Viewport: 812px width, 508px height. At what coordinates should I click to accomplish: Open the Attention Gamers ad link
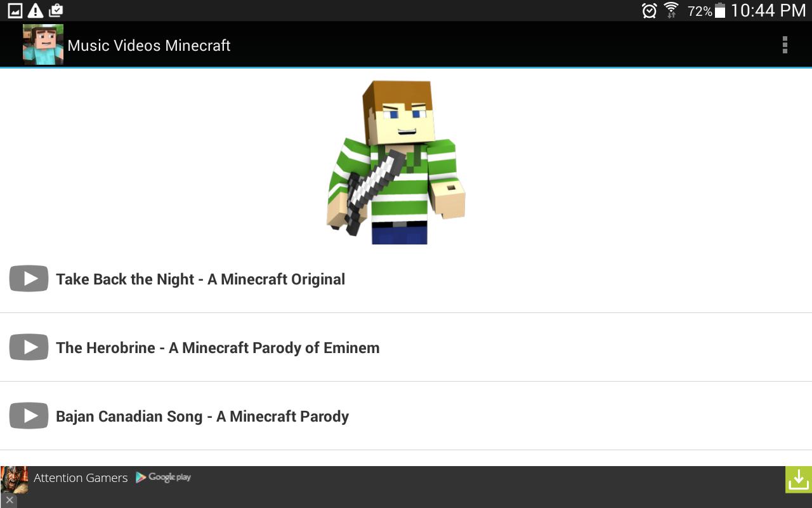(x=81, y=478)
